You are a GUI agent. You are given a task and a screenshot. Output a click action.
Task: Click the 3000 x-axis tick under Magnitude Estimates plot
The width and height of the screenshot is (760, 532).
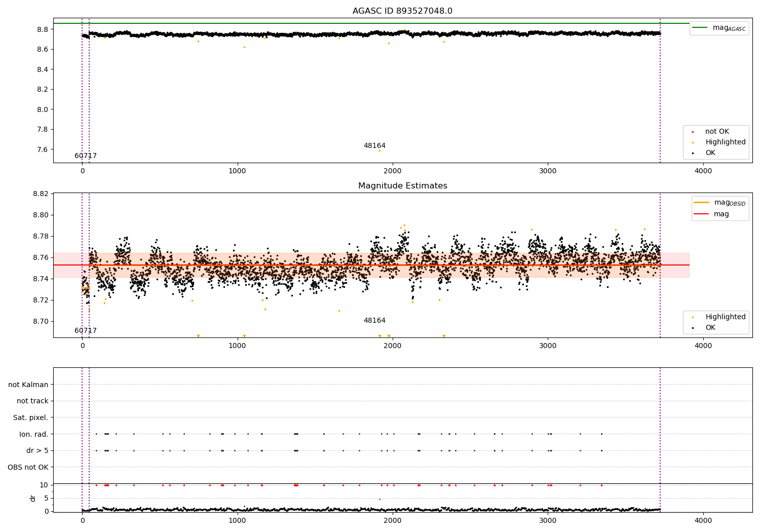[x=548, y=346]
